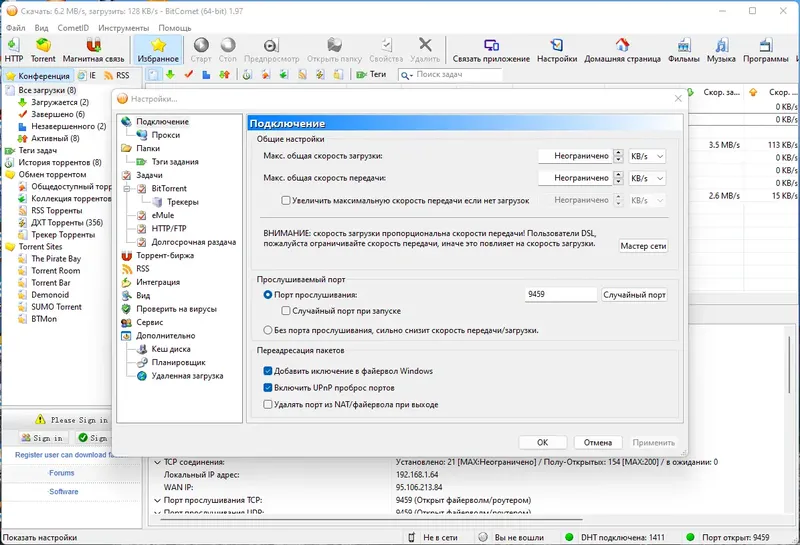This screenshot has height=545, width=800.
Task: Click the listening port input field
Action: coord(561,294)
